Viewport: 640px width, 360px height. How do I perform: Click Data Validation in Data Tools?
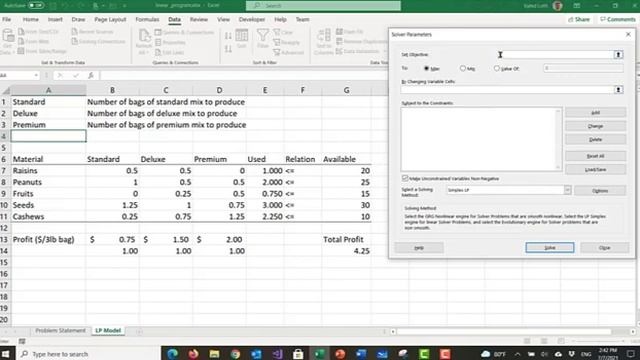coord(358,51)
